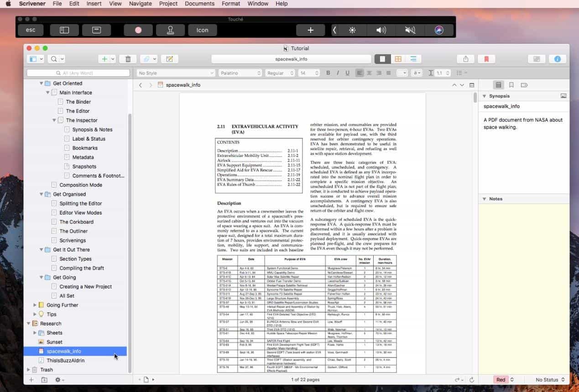Toggle underline formatting in the format bar
The height and width of the screenshot is (392, 579).
tap(348, 73)
